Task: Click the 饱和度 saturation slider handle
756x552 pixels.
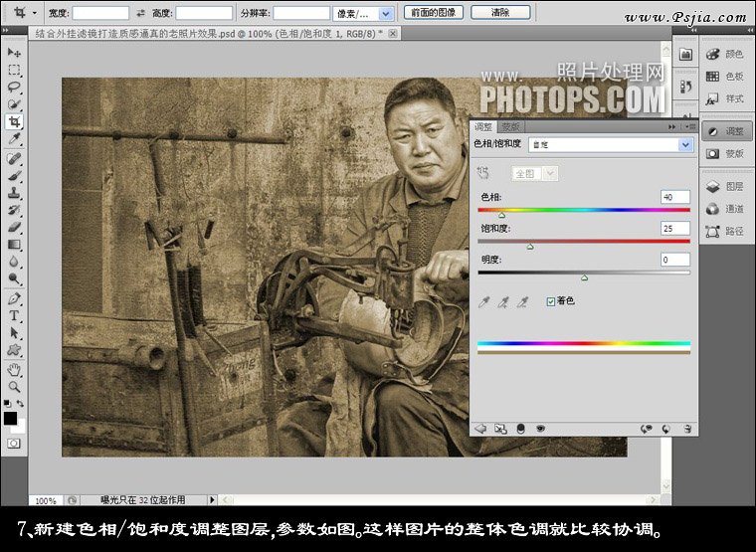Action: click(529, 246)
